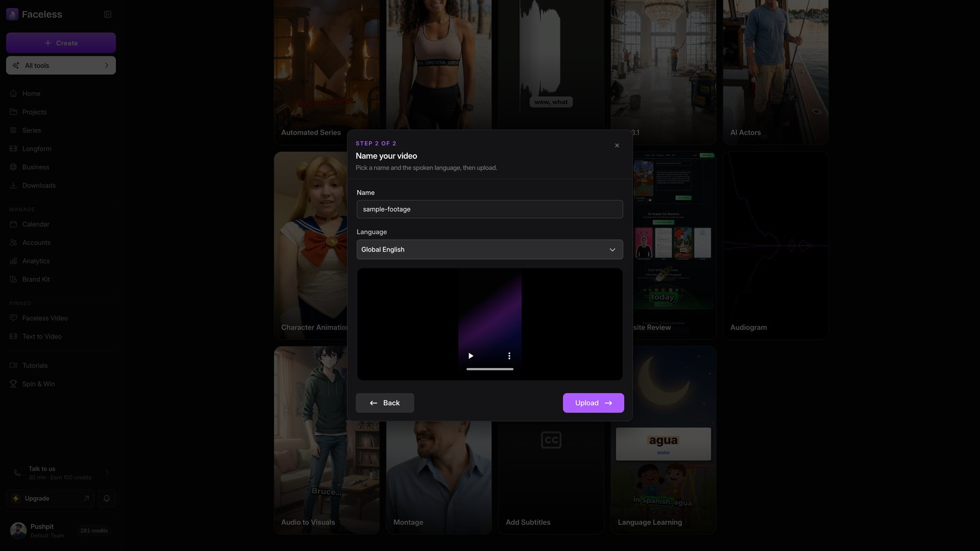The height and width of the screenshot is (551, 980).
Task: Open notifications bell icon
Action: [x=107, y=498]
